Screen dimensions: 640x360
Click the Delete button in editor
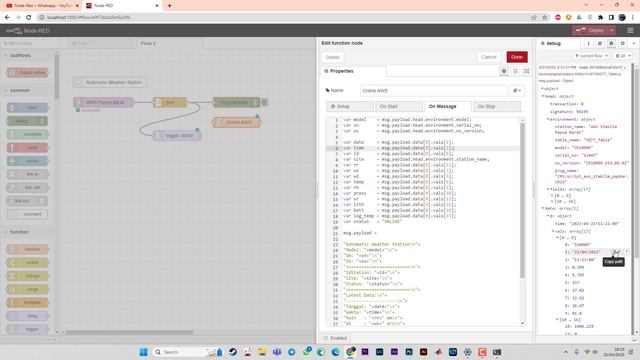point(333,57)
